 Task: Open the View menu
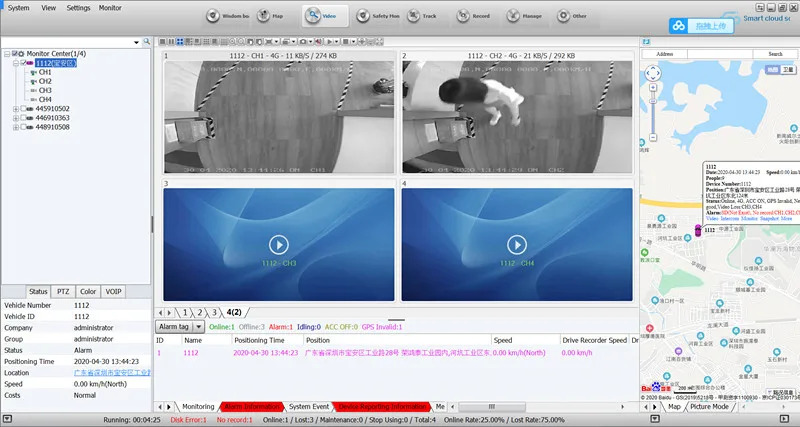[48, 8]
